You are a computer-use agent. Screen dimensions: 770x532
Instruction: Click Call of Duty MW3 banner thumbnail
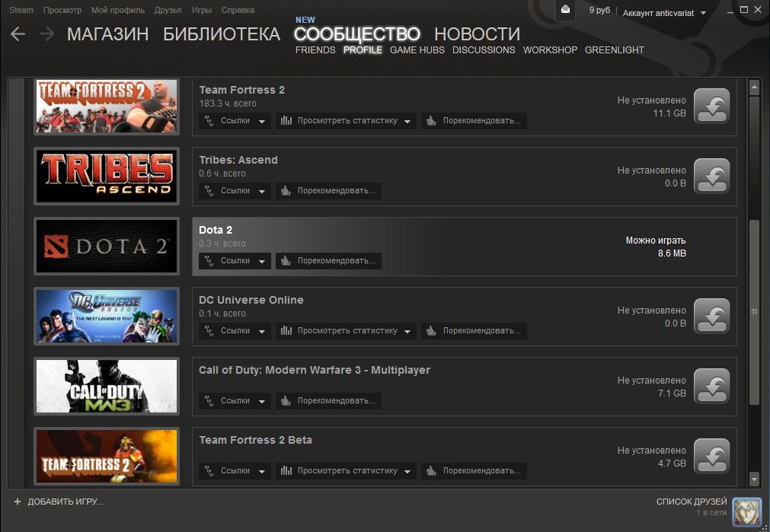[x=107, y=386]
